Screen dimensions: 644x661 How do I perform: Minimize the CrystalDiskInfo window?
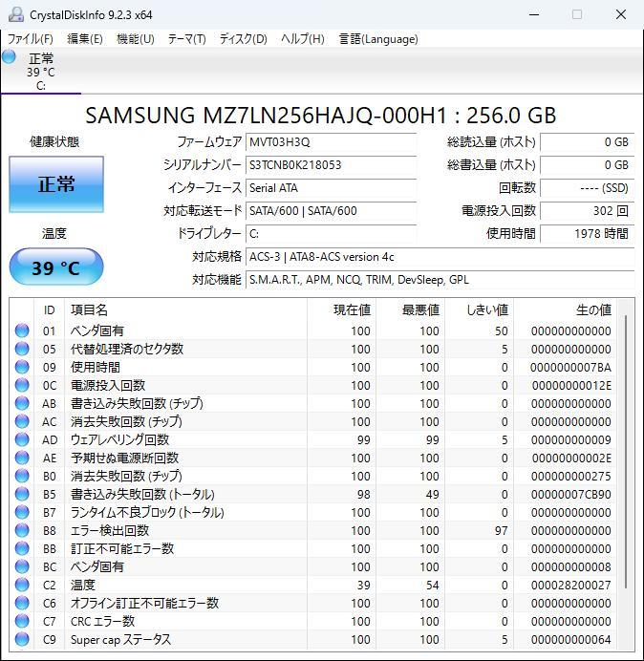click(x=534, y=14)
